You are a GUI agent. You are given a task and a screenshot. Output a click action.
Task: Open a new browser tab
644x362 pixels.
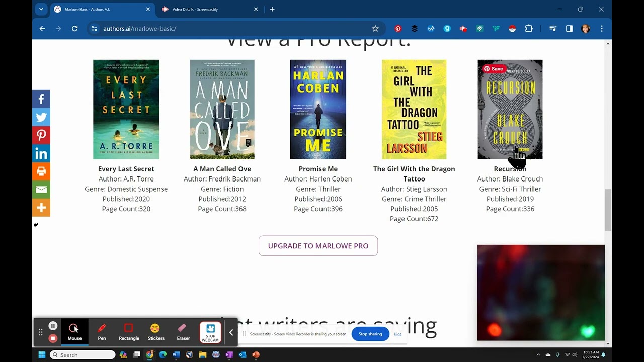(272, 9)
